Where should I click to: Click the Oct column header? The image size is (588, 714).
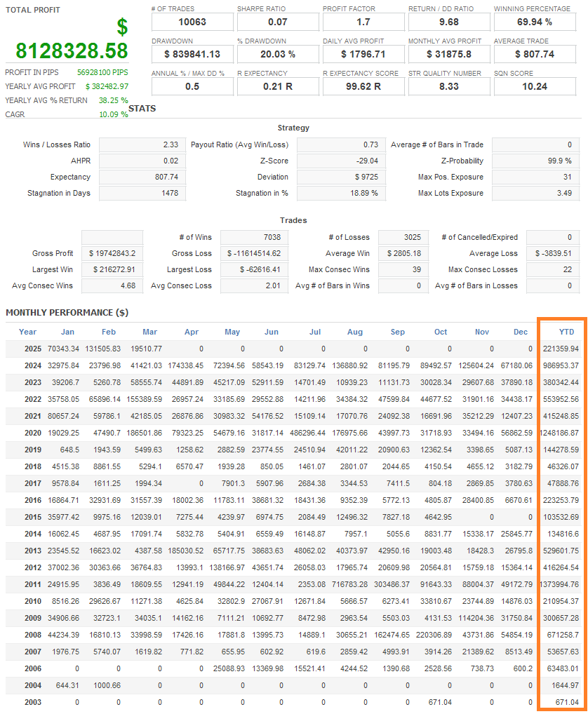tap(441, 332)
